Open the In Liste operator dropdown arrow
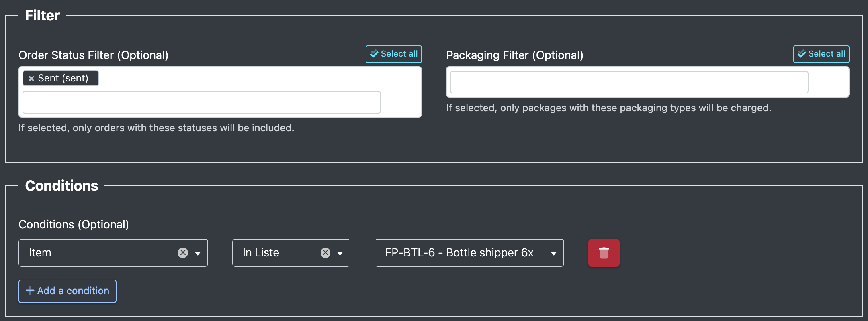 coord(340,253)
